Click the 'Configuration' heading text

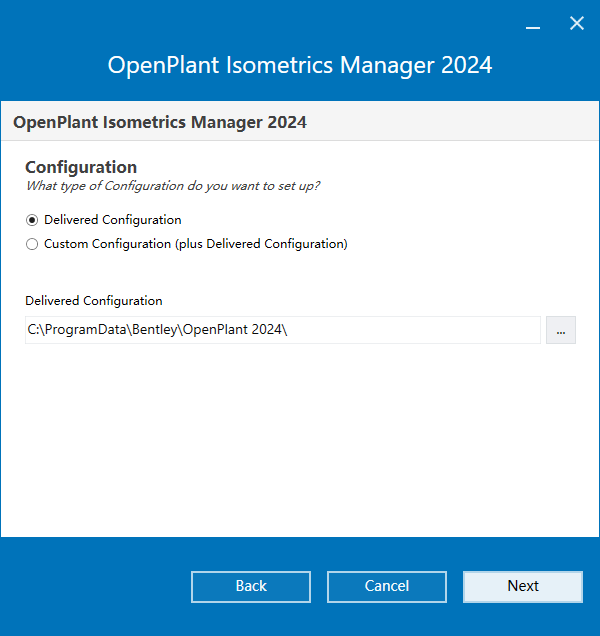click(x=81, y=167)
